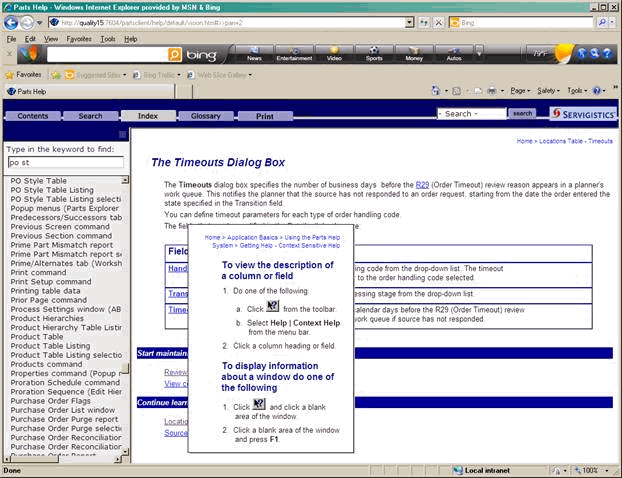Screen dimensions: 622x478
Task: Click the index list vertical scrollbar thumb
Action: click(x=125, y=369)
